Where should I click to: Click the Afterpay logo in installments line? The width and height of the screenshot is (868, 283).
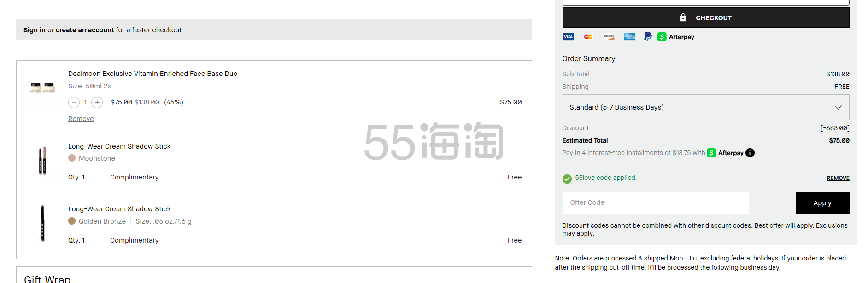[725, 153]
